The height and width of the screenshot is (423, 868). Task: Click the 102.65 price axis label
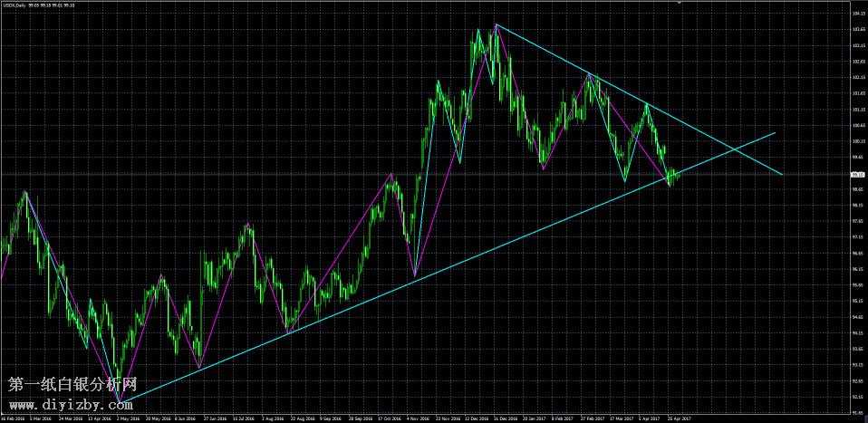(857, 62)
